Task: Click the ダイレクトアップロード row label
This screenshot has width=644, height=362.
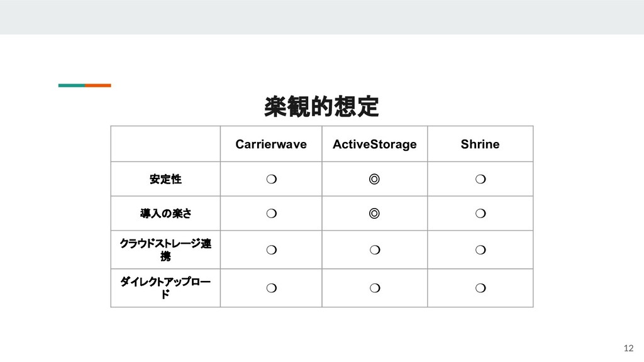Action: [x=165, y=288]
